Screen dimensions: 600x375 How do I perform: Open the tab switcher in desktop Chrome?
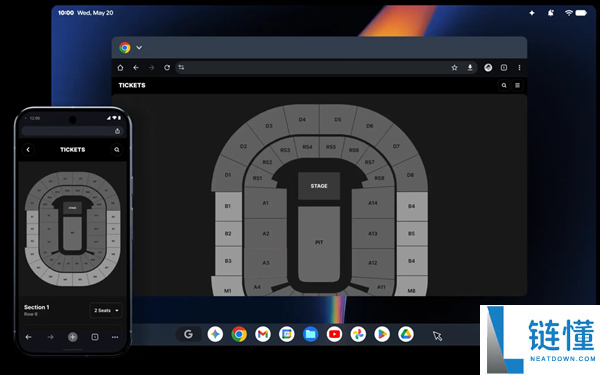click(504, 68)
